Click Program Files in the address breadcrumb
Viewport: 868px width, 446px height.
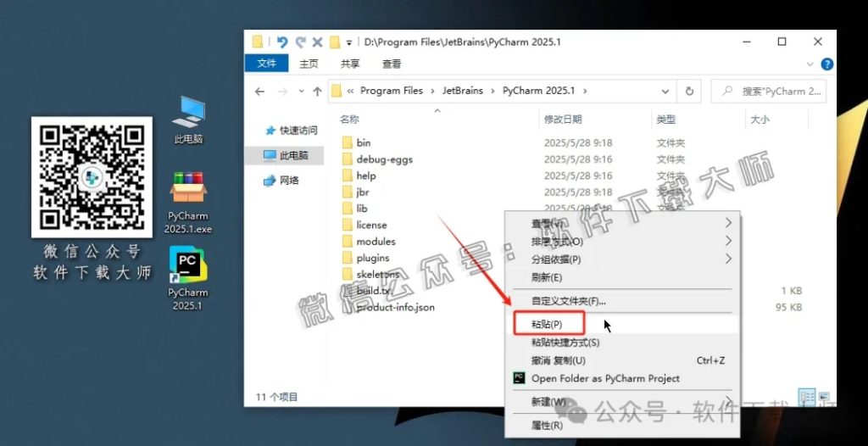pos(392,91)
